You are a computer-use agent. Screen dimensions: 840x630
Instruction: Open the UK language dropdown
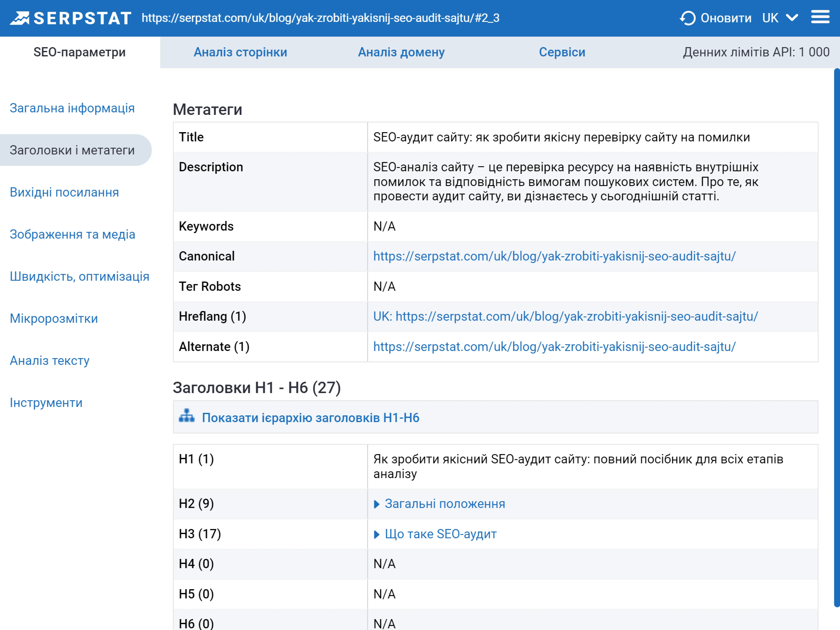click(780, 18)
